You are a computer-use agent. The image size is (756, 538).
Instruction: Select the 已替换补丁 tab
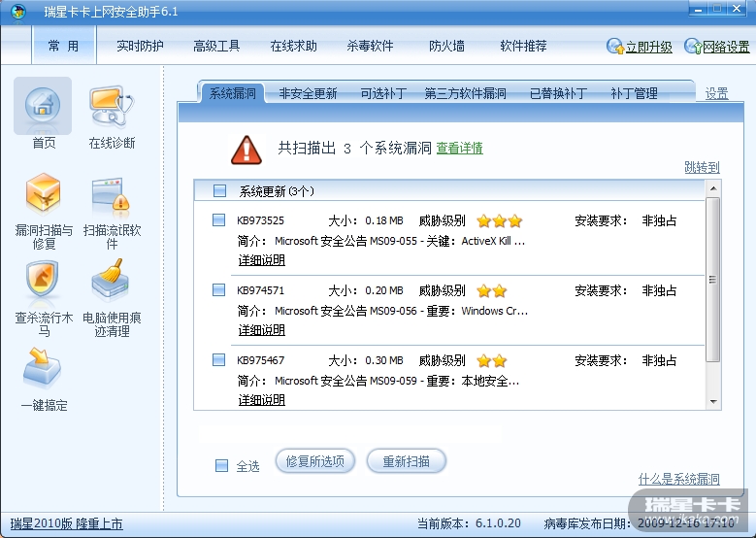[x=558, y=93]
